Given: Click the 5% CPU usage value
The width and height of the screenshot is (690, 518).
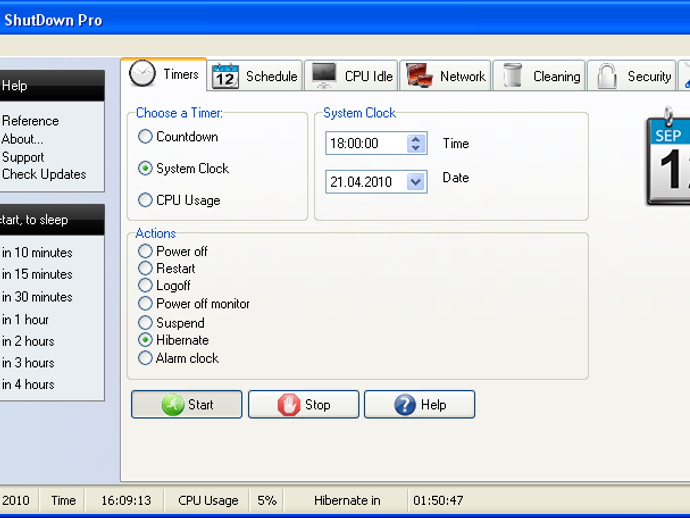Looking at the screenshot, I should (267, 500).
